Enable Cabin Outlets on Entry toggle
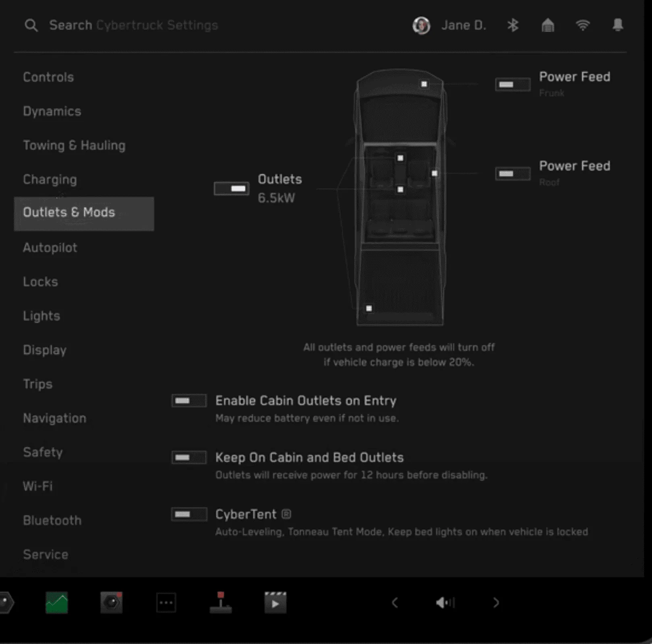Screen dimensions: 652x644 click(189, 401)
